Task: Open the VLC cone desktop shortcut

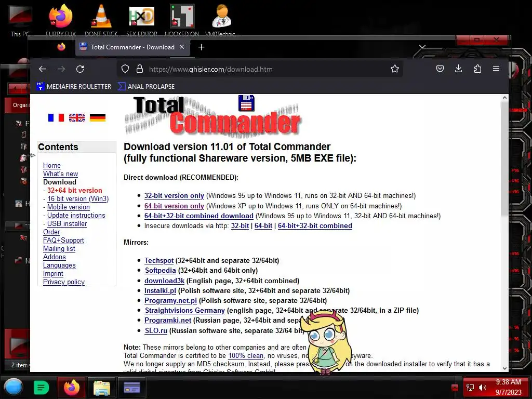Action: pyautogui.click(x=101, y=20)
